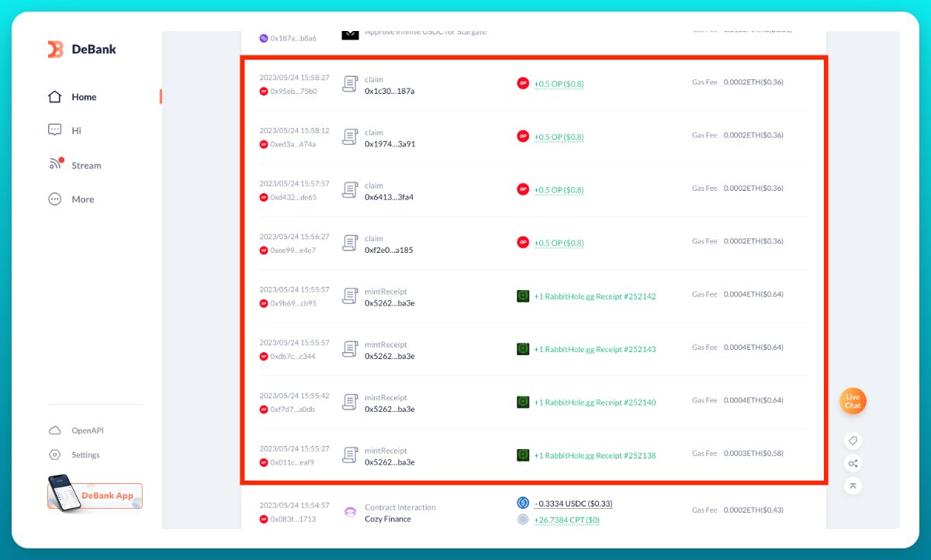Open RabbitHole.gg Receipt #252142
931x560 pixels.
(595, 296)
